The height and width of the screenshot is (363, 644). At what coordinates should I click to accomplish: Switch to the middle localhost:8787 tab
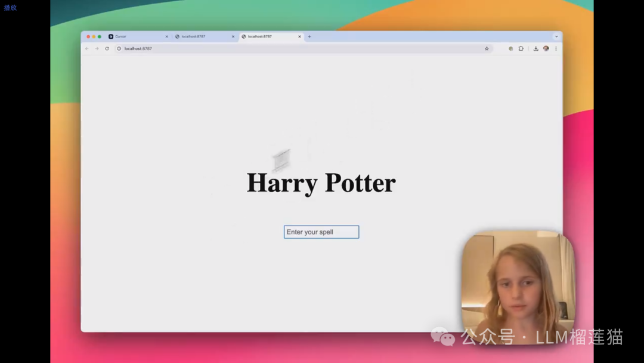(x=200, y=36)
